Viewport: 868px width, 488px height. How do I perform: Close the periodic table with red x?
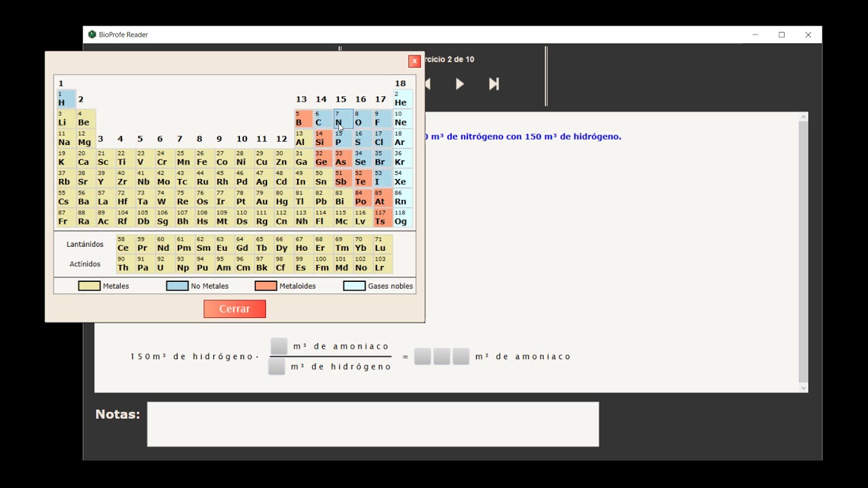414,61
